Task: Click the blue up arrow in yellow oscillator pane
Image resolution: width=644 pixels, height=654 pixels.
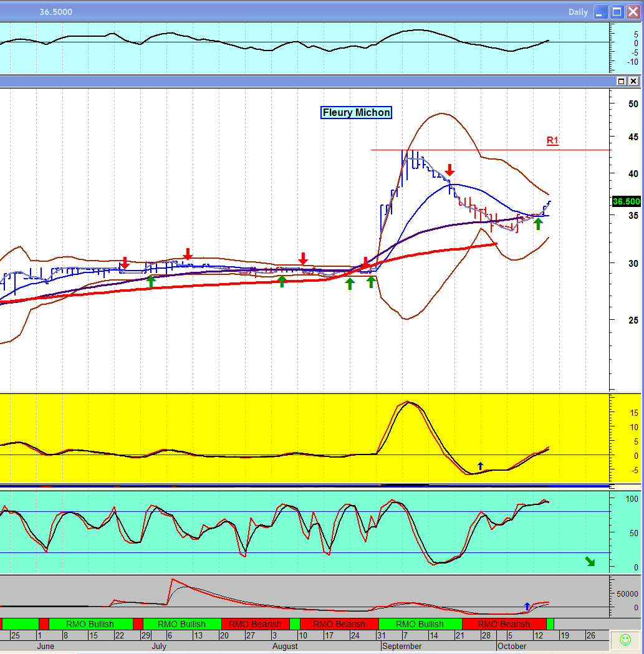Action: [481, 466]
